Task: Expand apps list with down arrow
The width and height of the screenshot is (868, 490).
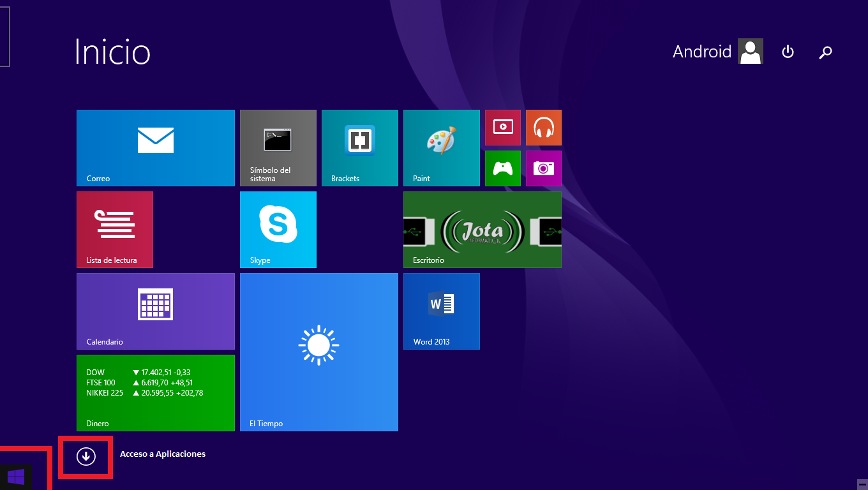Action: click(x=86, y=456)
